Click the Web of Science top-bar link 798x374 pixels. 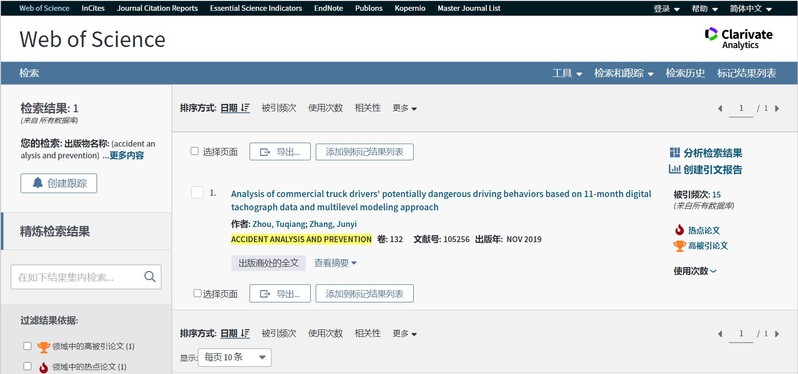click(x=44, y=8)
